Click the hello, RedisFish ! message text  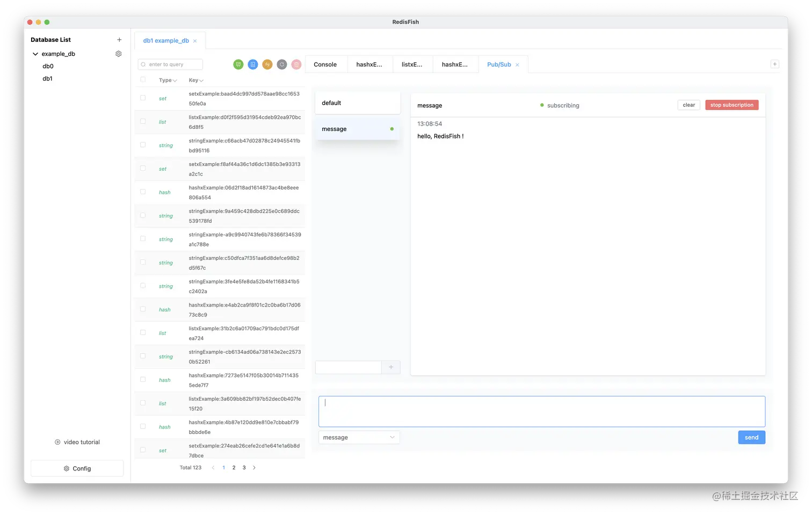tap(440, 136)
